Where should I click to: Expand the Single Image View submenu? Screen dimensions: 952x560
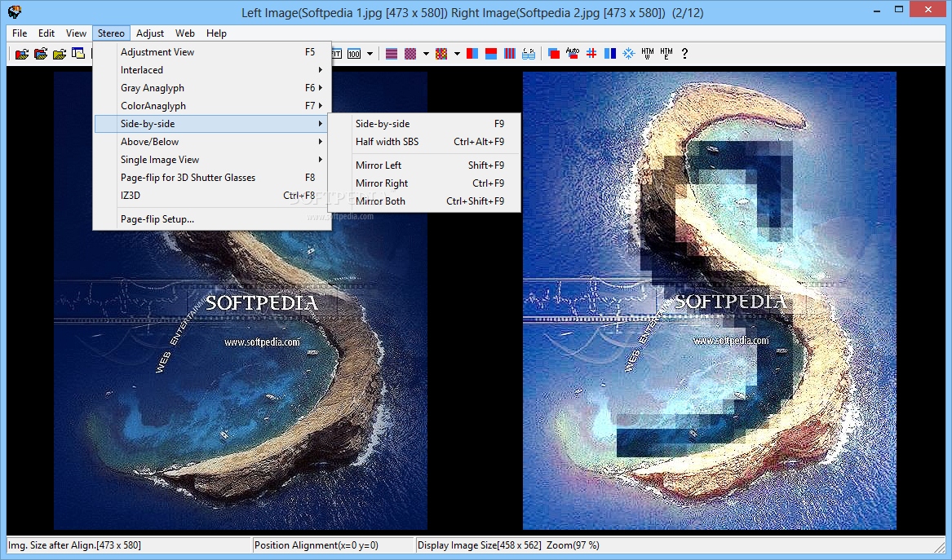tap(211, 160)
